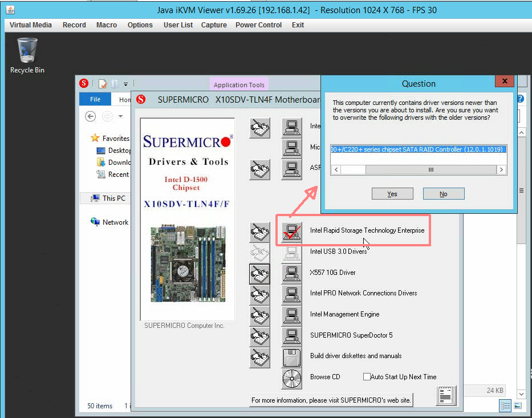This screenshot has height=418, width=532.
Task: Click the Build driver diskettes floppy icon
Action: (291, 358)
